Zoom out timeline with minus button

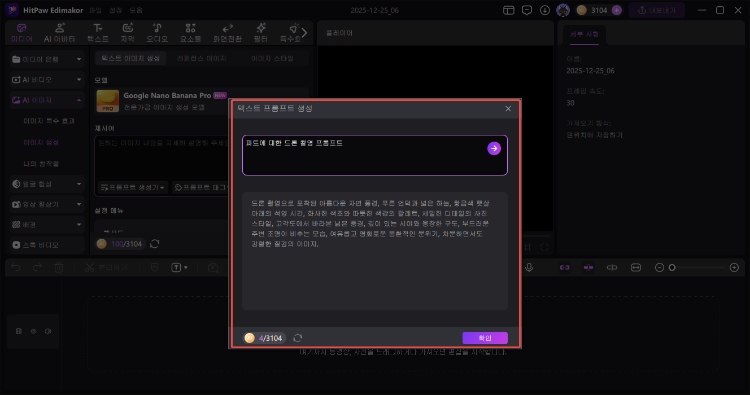[x=659, y=268]
